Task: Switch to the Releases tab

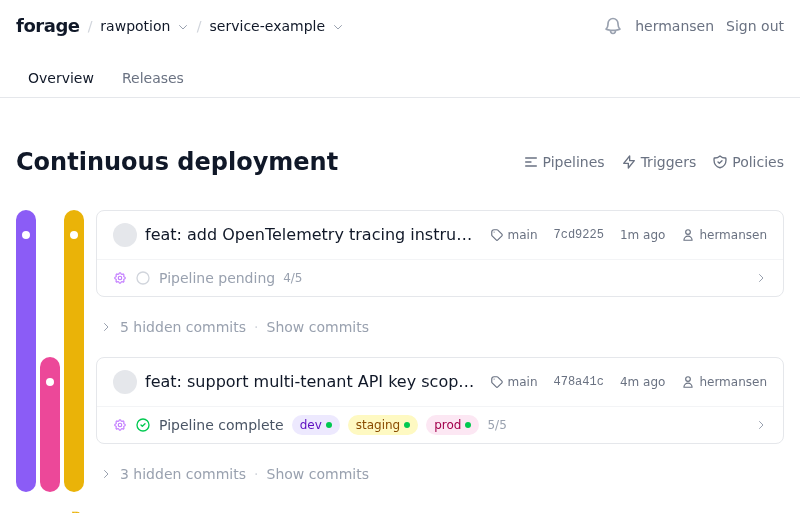Action: coord(153,78)
